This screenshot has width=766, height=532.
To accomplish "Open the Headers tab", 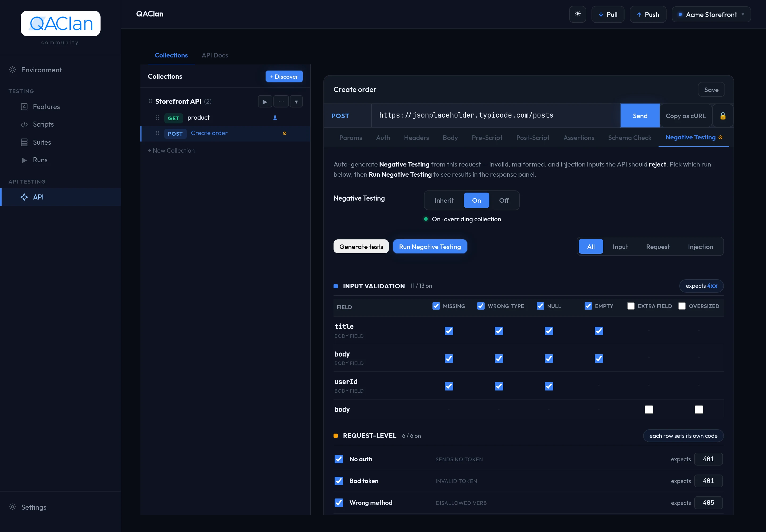I will 416,138.
